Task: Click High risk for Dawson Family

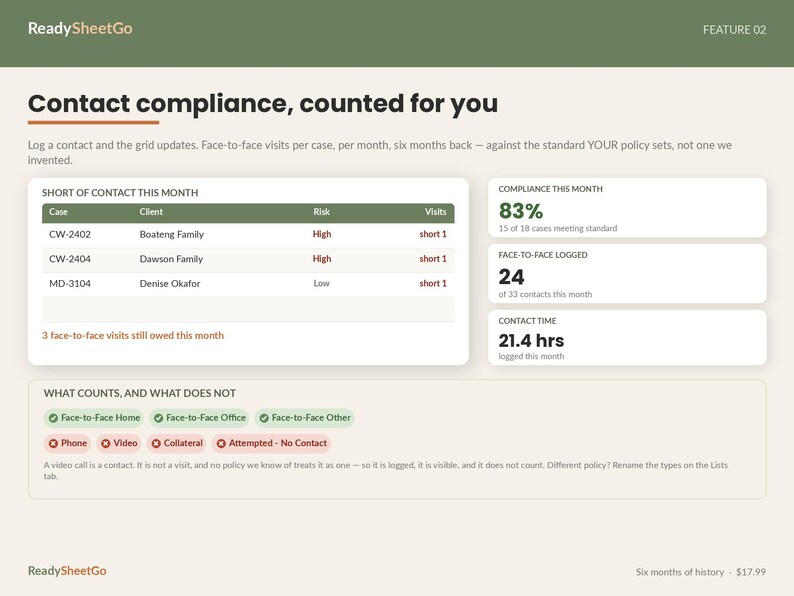Action: tap(322, 259)
